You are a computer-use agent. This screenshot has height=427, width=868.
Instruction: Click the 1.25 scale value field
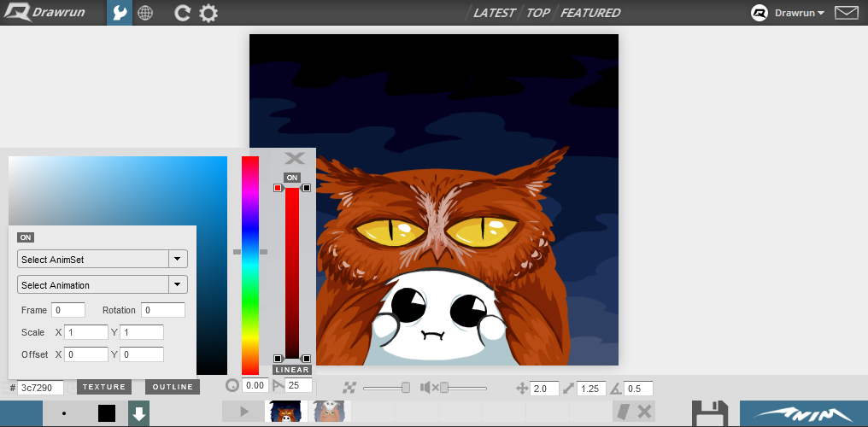point(591,389)
